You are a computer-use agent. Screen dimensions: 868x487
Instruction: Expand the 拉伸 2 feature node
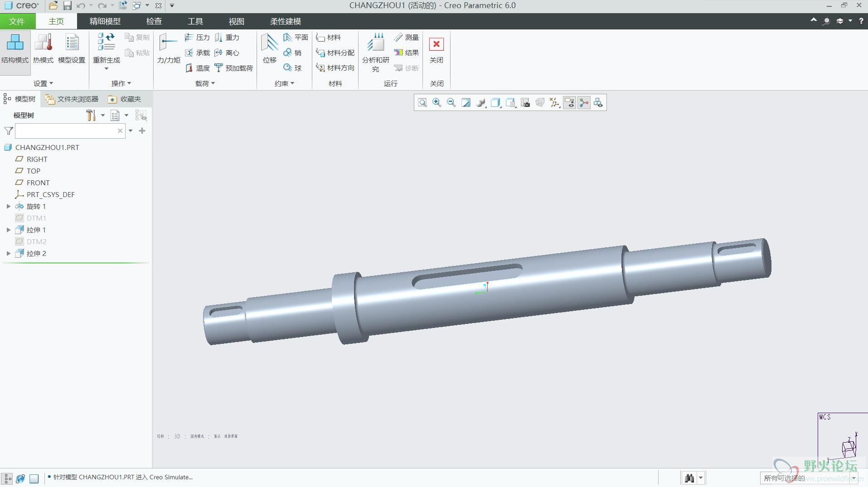[x=8, y=253]
